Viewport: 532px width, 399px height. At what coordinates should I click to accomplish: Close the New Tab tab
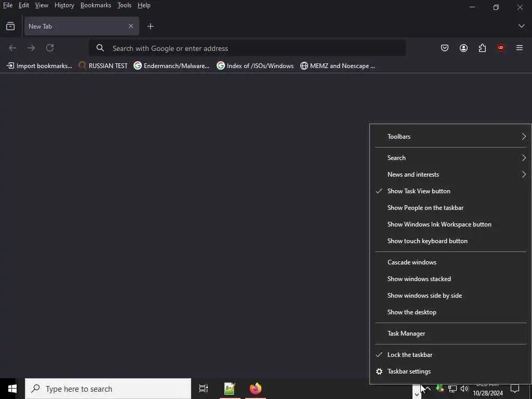(x=130, y=26)
